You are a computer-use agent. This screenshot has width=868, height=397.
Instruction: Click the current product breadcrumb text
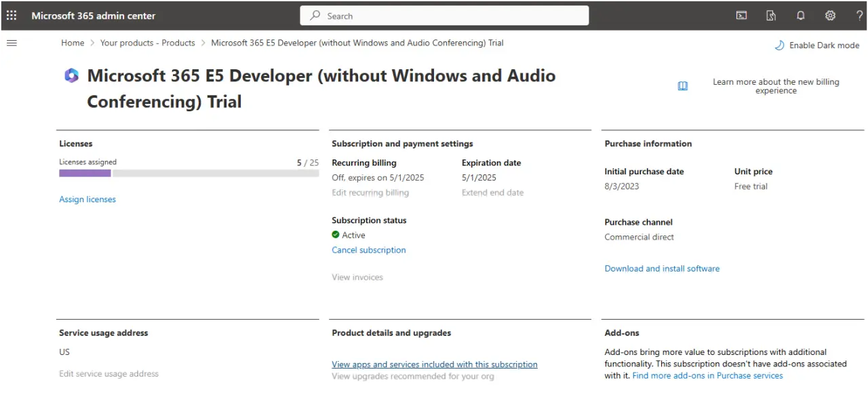(x=357, y=43)
